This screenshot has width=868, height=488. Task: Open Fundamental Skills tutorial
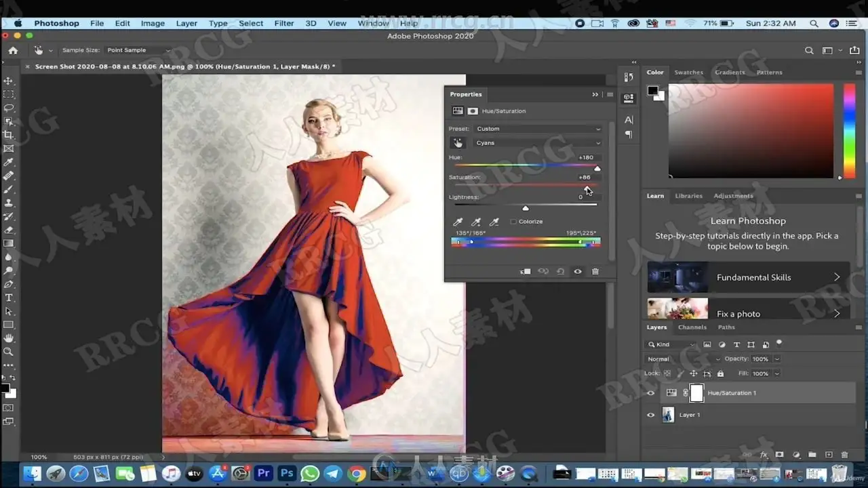[748, 277]
